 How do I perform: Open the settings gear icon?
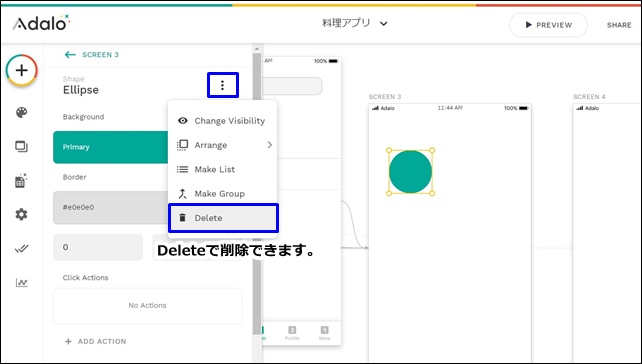(21, 214)
